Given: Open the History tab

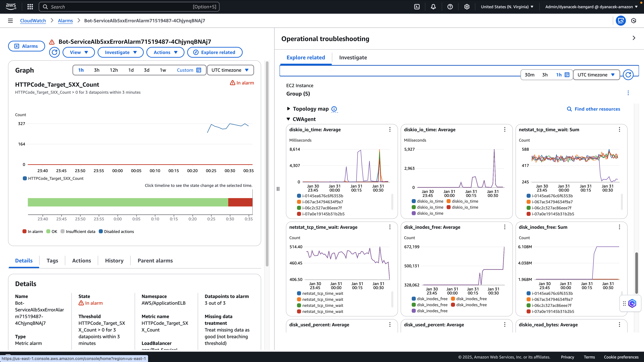Looking at the screenshot, I should point(114,261).
